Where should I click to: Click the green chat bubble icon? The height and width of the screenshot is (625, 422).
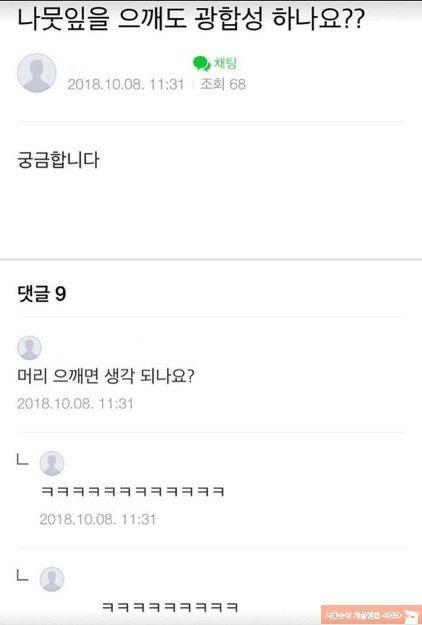coord(201,63)
